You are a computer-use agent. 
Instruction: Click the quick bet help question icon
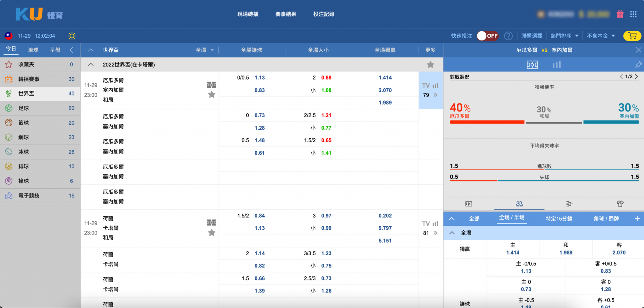click(x=508, y=36)
